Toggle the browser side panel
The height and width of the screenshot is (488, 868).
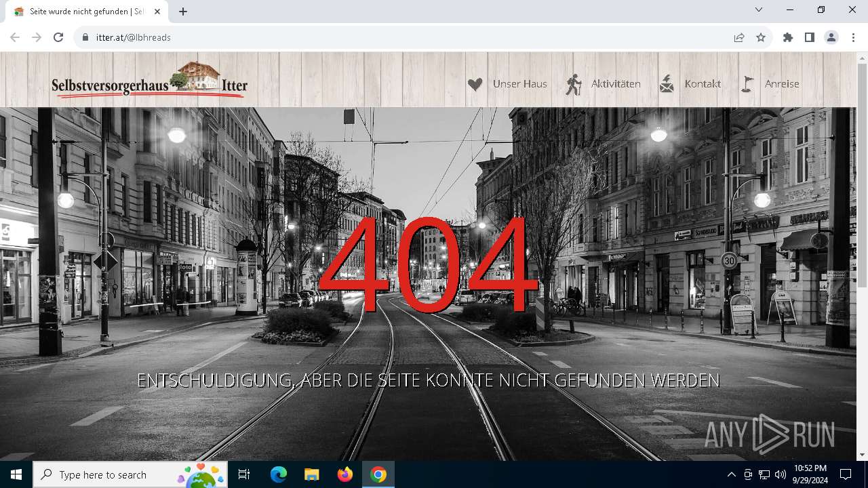(810, 37)
